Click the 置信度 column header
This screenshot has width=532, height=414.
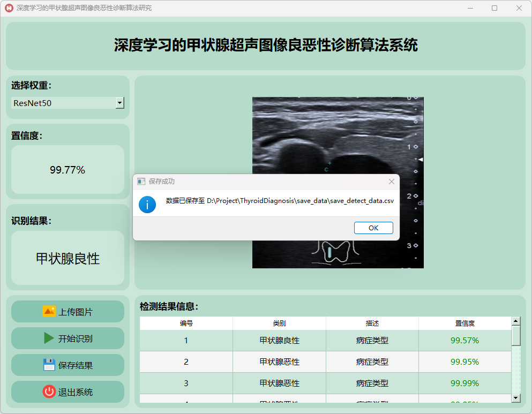(464, 323)
